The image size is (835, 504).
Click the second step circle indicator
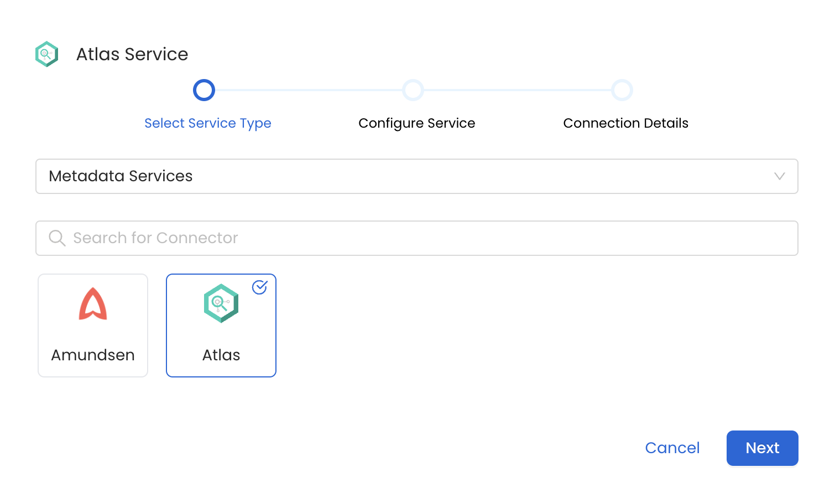click(x=413, y=90)
